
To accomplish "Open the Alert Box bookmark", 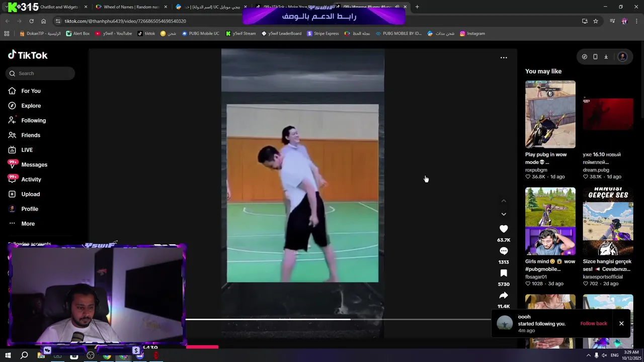I will tap(77, 34).
